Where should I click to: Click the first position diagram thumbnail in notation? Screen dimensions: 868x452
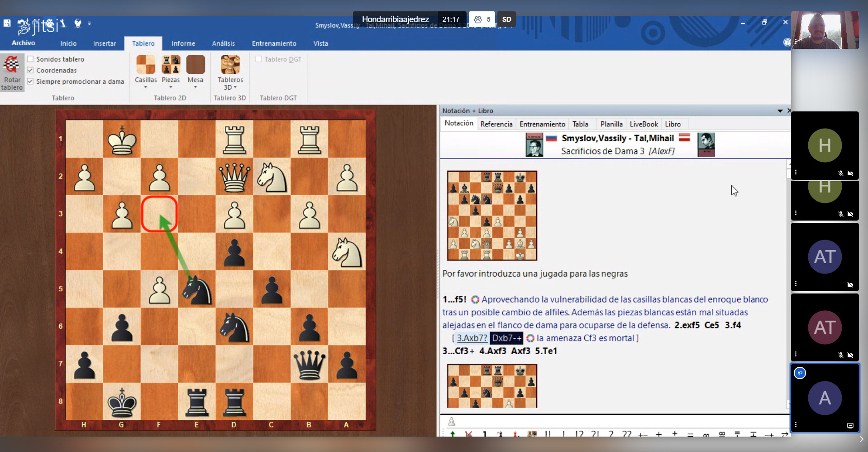click(492, 216)
